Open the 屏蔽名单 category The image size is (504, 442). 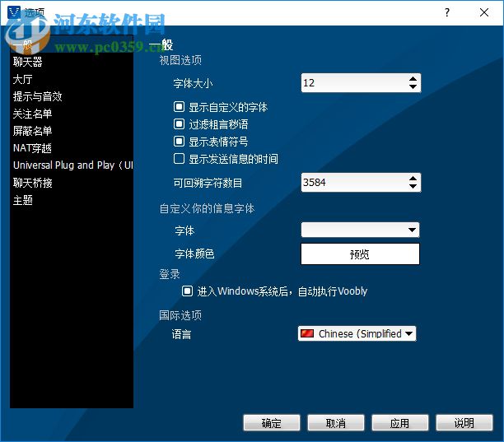72,131
